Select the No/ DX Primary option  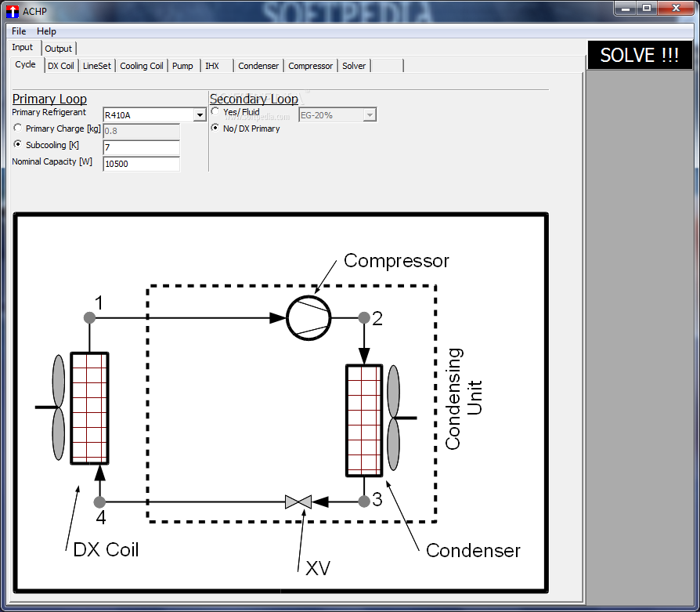pos(215,129)
